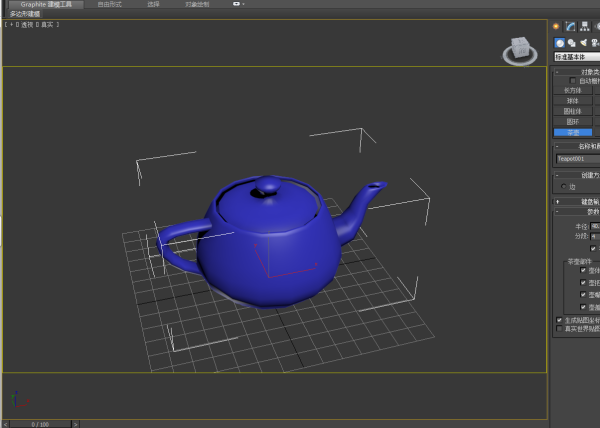Open the 真实 shading viewport label menu
The height and width of the screenshot is (428, 600).
[x=47, y=24]
